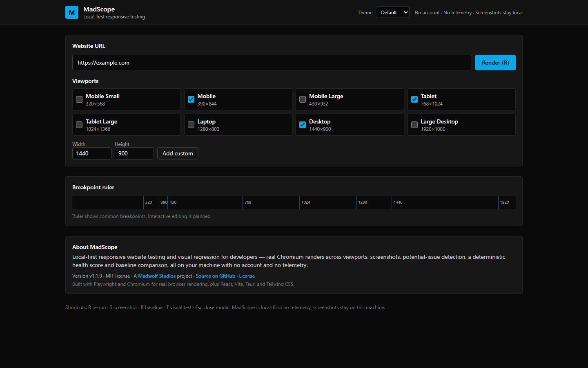The width and height of the screenshot is (588, 368).
Task: Click the 'Viewports' section label
Action: point(85,81)
